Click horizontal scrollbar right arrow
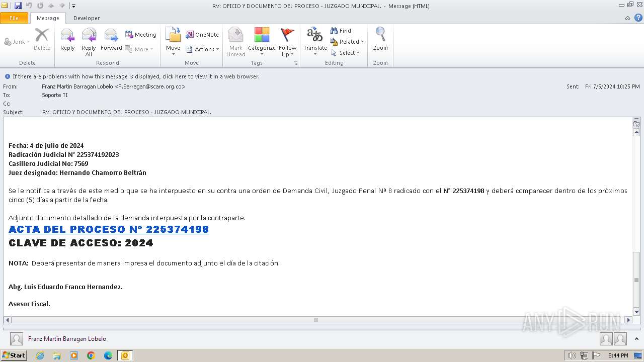This screenshot has width=644, height=362. [x=628, y=320]
